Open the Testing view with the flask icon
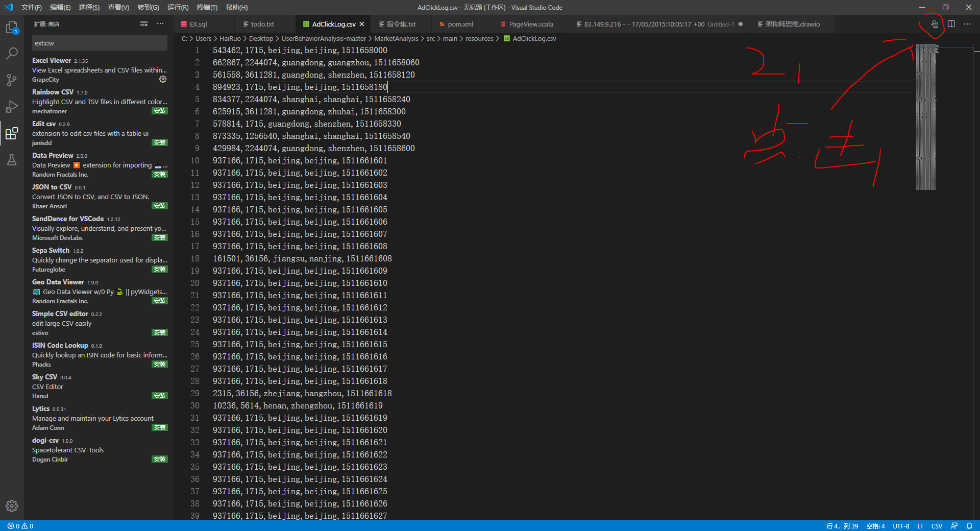980x531 pixels. tap(12, 160)
